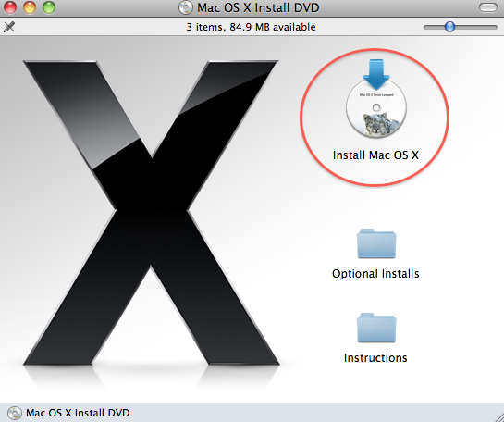Click the toolbar toggle pill button

(488, 7)
